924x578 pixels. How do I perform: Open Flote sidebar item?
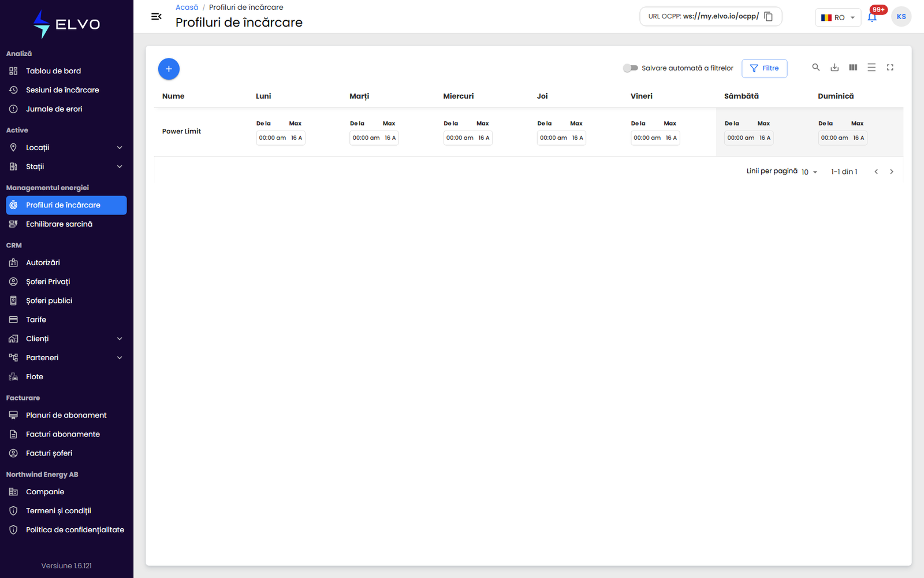pos(66,377)
